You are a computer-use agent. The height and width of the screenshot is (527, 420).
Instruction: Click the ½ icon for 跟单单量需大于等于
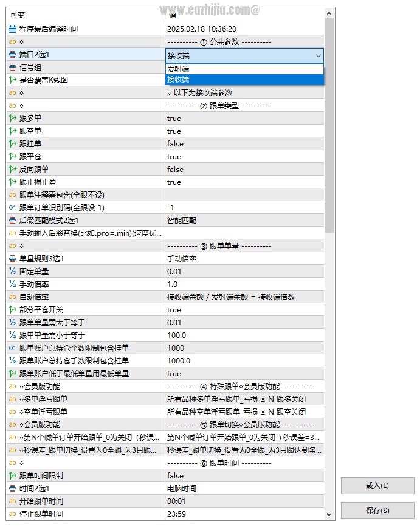[x=12, y=322]
